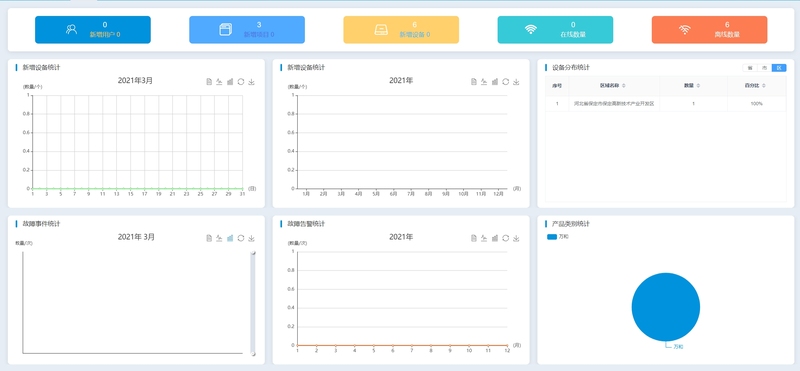Toggle 万和 legend in 产品类别统计 chart
The width and height of the screenshot is (800, 371).
tap(558, 237)
